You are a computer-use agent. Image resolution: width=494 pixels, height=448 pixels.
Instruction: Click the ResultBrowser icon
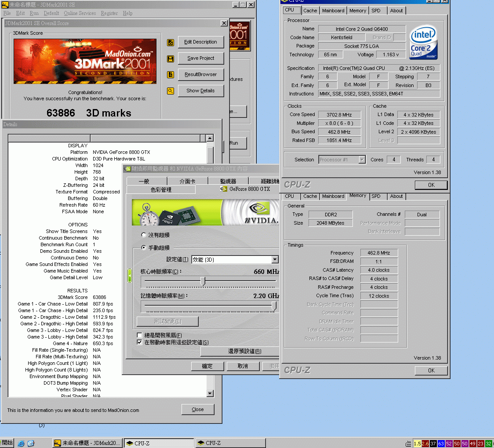click(171, 75)
